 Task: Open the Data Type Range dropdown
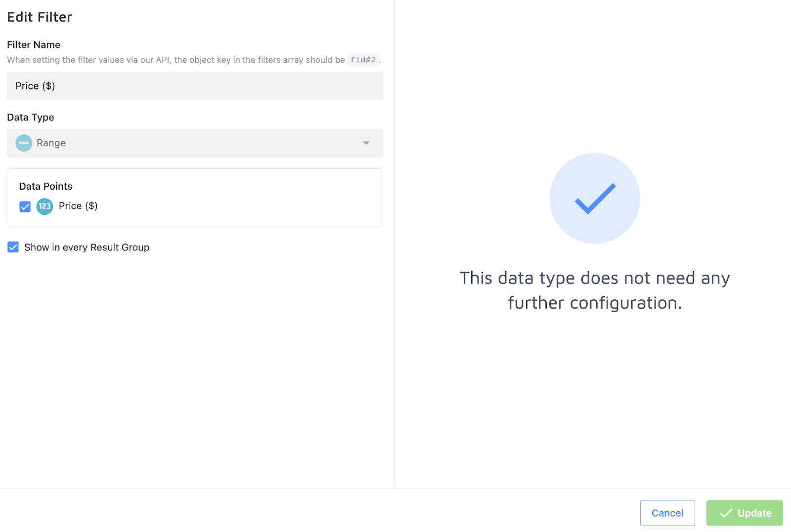tap(195, 143)
